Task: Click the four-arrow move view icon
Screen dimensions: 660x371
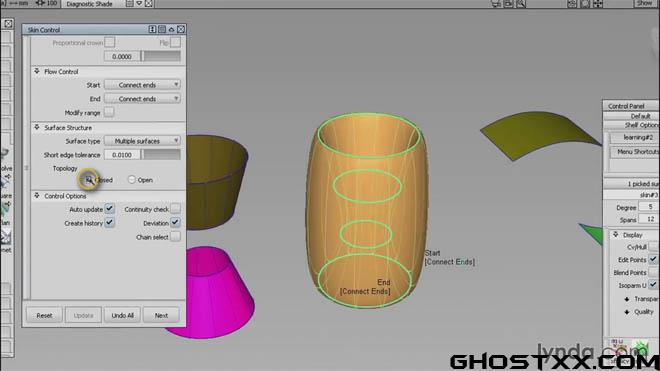Action: click(x=598, y=4)
